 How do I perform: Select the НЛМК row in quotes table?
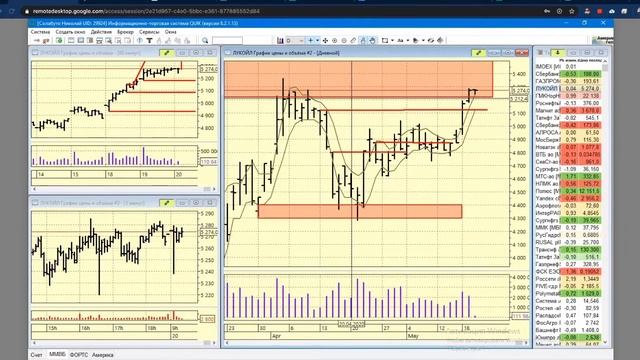pyautogui.click(x=568, y=184)
